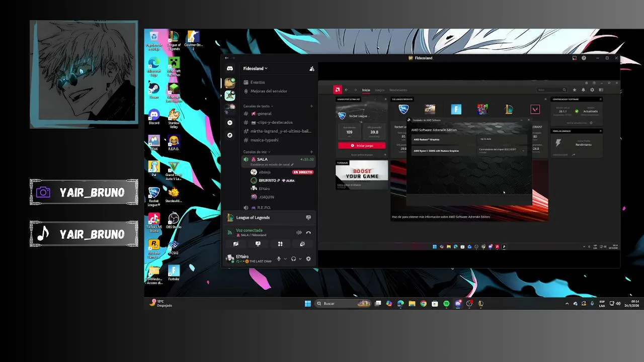Stream League of Legends using the screen icon
This screenshot has width=644, height=362.
click(308, 217)
